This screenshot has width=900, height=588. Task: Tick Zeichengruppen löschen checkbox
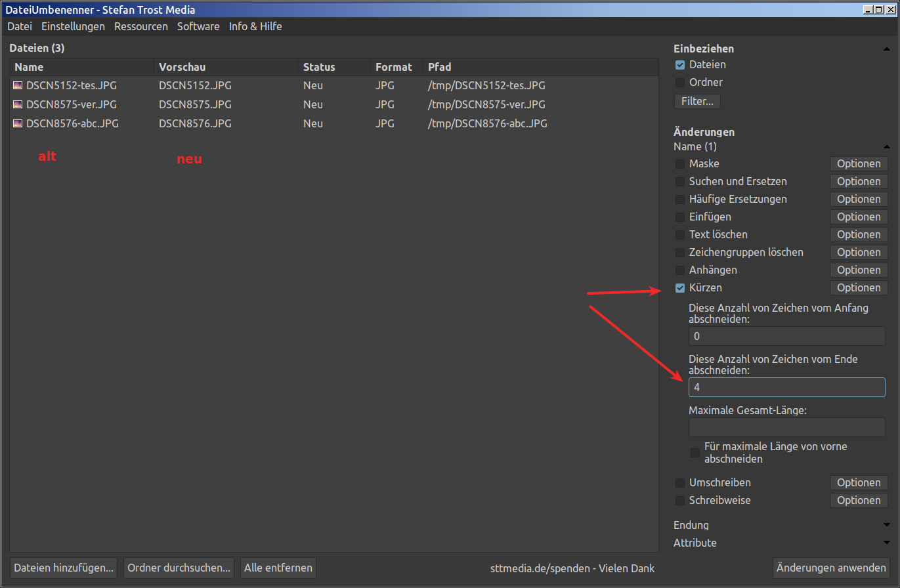(x=680, y=253)
